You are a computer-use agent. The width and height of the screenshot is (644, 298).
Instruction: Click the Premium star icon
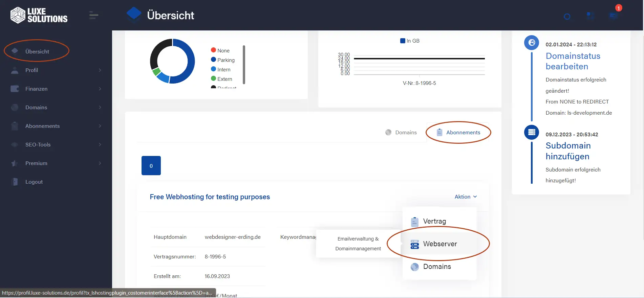15,163
